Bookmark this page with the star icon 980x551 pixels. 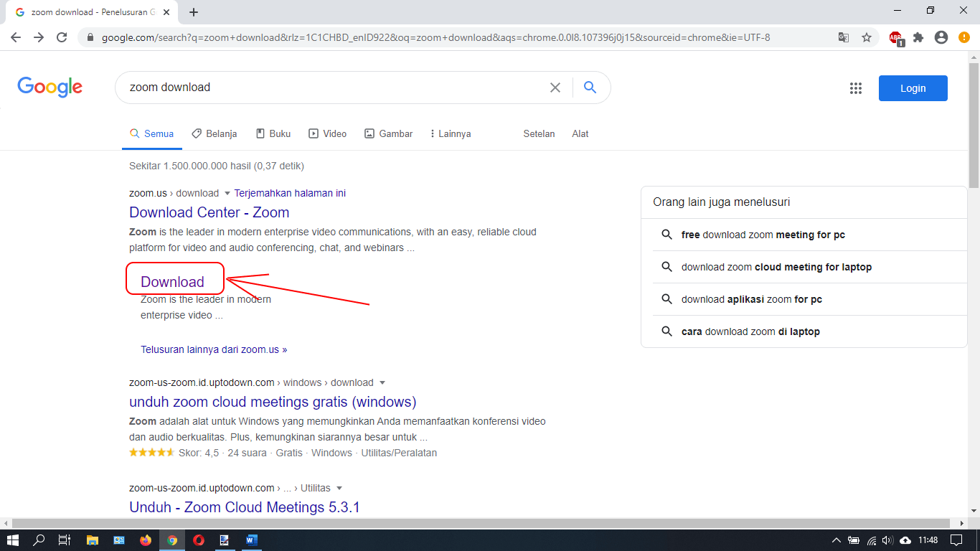[x=867, y=37]
